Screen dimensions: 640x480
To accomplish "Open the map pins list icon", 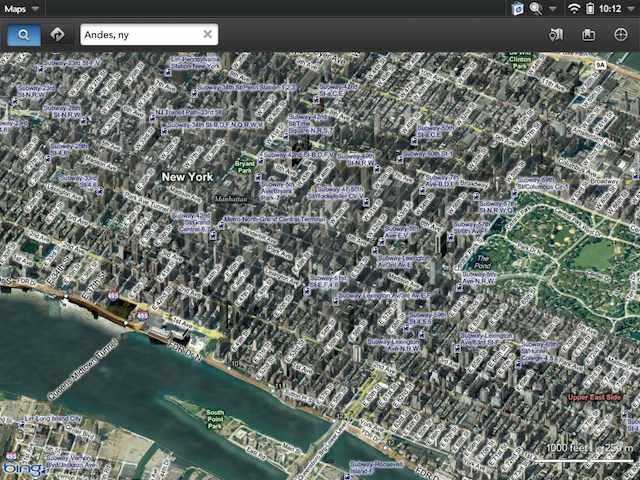I will click(556, 35).
